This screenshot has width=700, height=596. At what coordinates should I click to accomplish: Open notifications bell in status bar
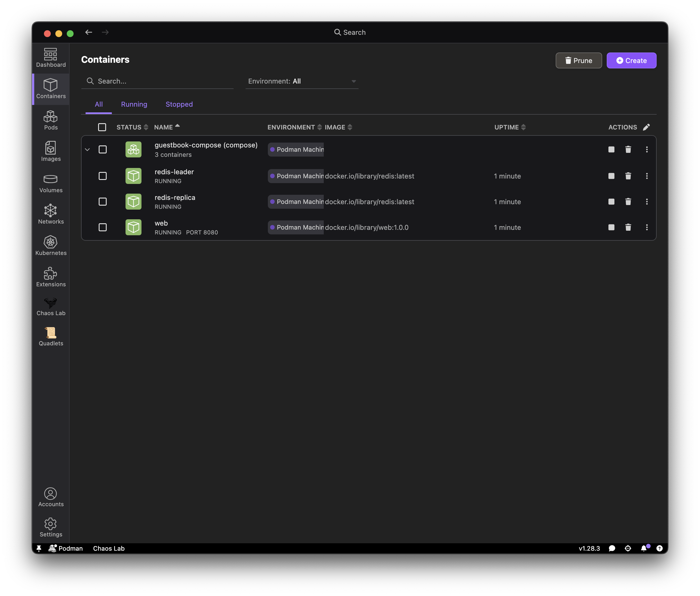tap(644, 548)
